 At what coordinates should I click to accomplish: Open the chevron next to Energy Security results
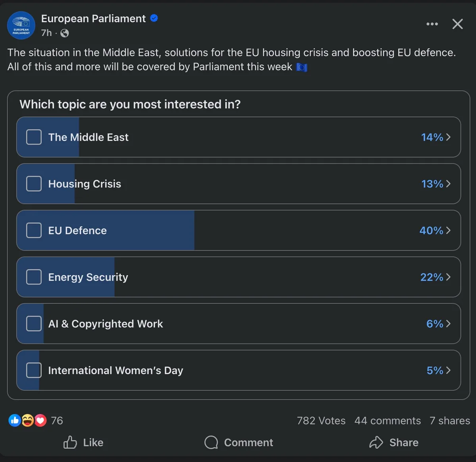(x=449, y=277)
